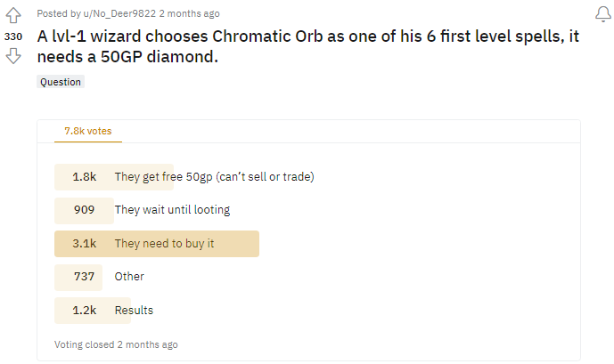Image resolution: width=614 pixels, height=364 pixels.
Task: Choose the "Results" poll option
Action: tap(134, 311)
